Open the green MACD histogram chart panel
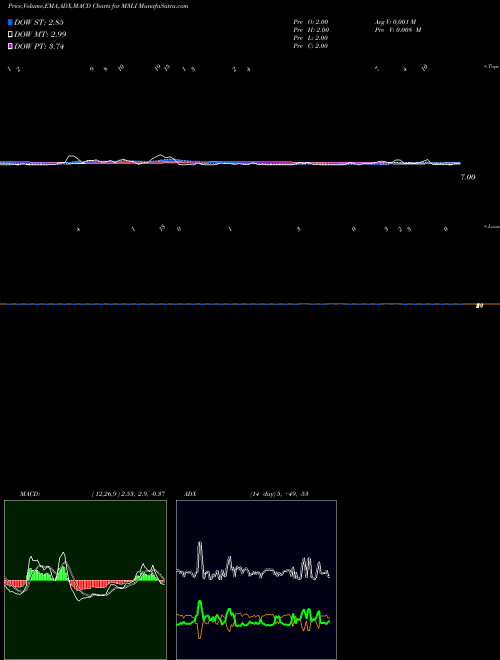 85,580
